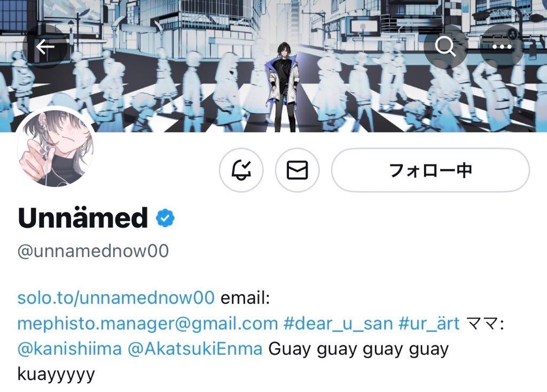Tap the bio text "Guay guay guay guay"
The width and height of the screenshot is (547, 392).
pos(358,349)
